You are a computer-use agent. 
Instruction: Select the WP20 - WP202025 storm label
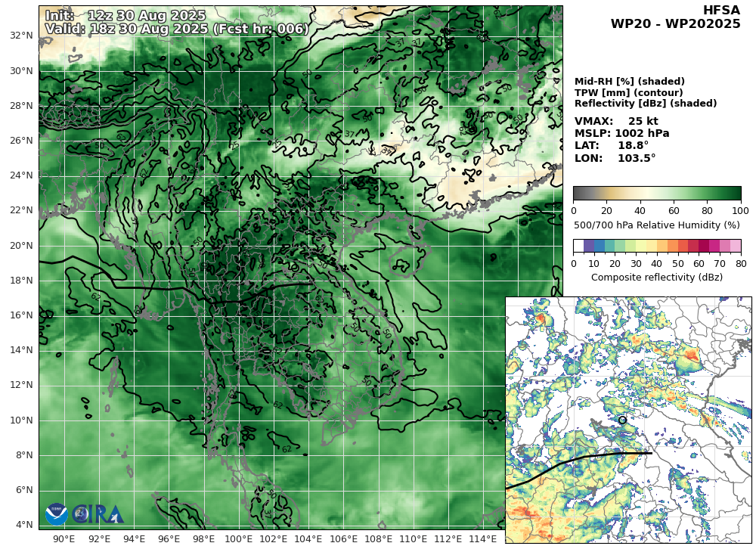[x=675, y=24]
